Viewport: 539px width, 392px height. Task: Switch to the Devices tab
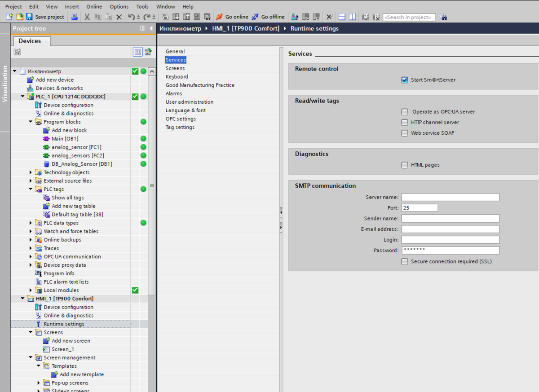click(x=30, y=40)
